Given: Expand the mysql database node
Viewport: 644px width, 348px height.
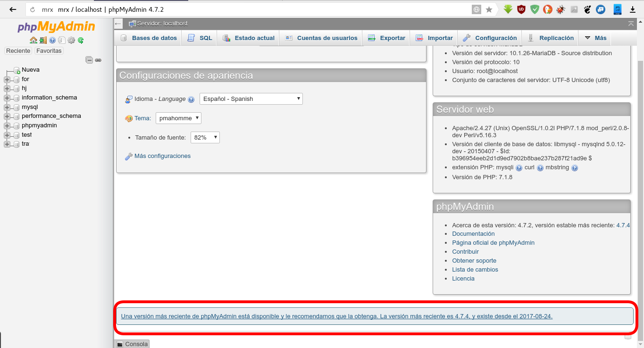Looking at the screenshot, I should [x=7, y=107].
